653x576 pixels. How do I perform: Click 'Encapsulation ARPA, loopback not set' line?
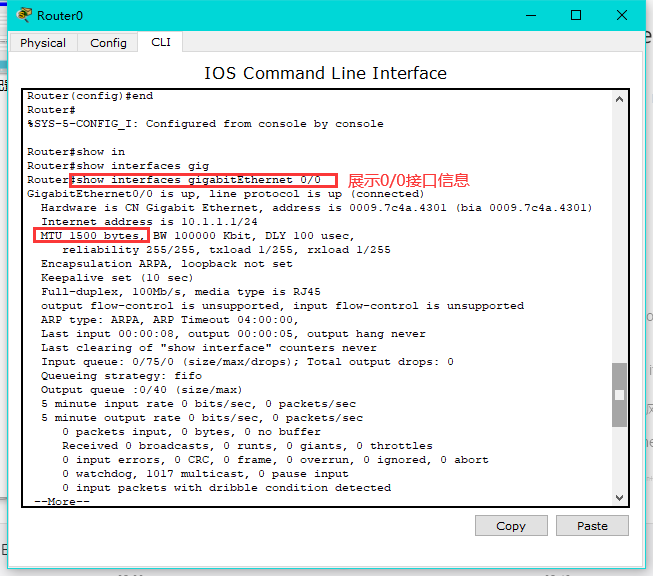pyautogui.click(x=167, y=264)
